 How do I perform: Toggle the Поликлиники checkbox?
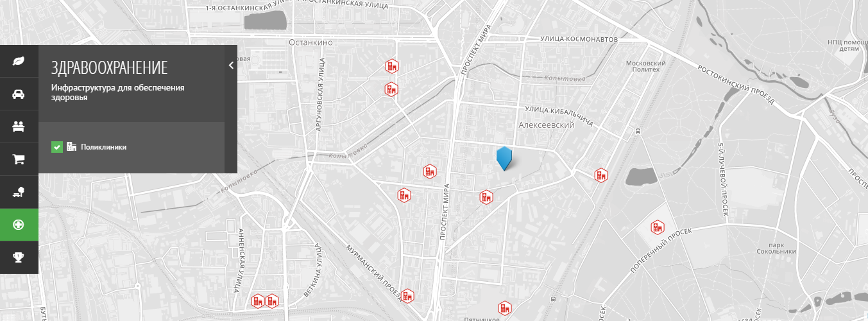pos(56,148)
